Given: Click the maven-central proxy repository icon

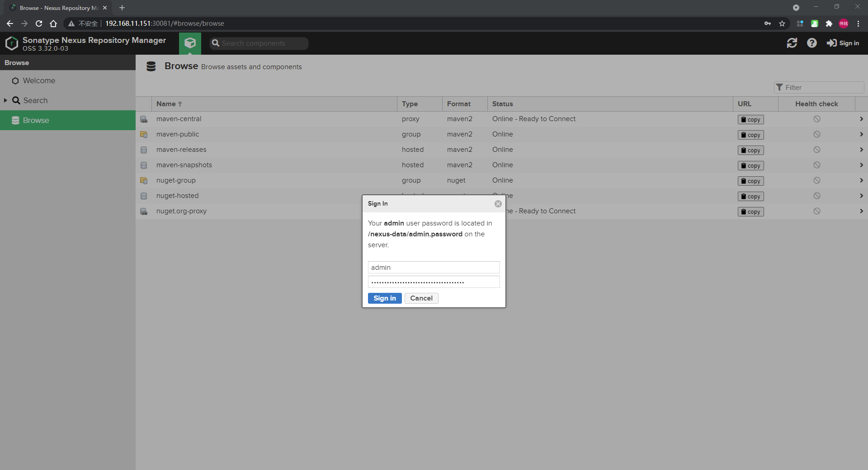Looking at the screenshot, I should 144,119.
